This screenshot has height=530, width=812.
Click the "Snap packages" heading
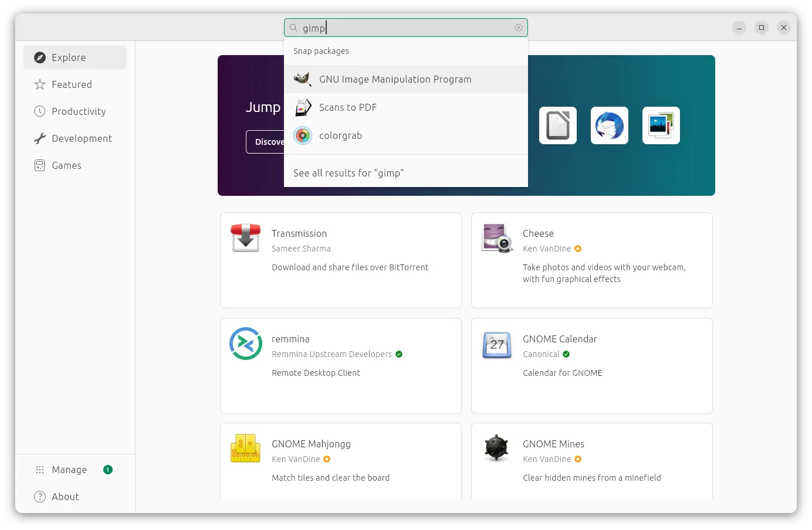[321, 51]
